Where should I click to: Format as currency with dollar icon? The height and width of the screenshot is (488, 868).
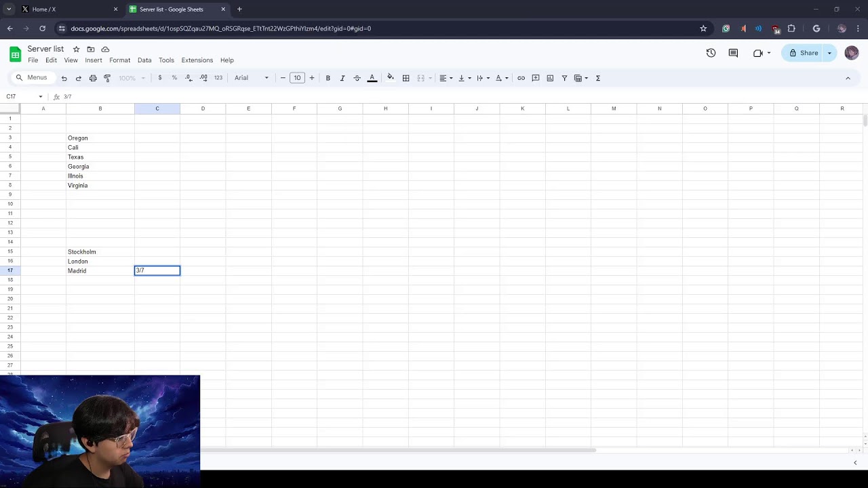(x=160, y=78)
